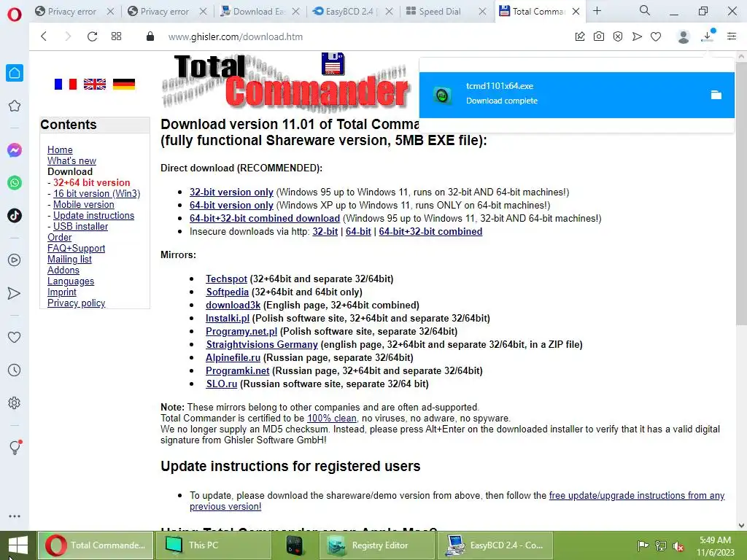Screen dimensions: 747x560
Task: Show downloaded file in folder icon
Action: [716, 95]
